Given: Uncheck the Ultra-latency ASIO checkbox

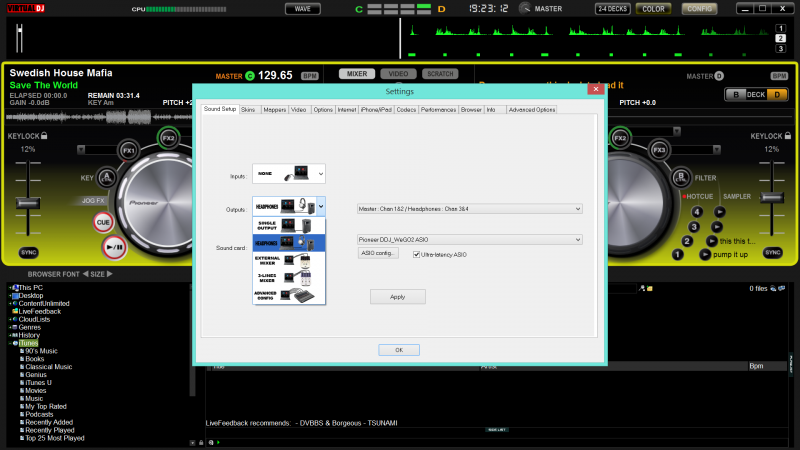Looking at the screenshot, I should 416,254.
